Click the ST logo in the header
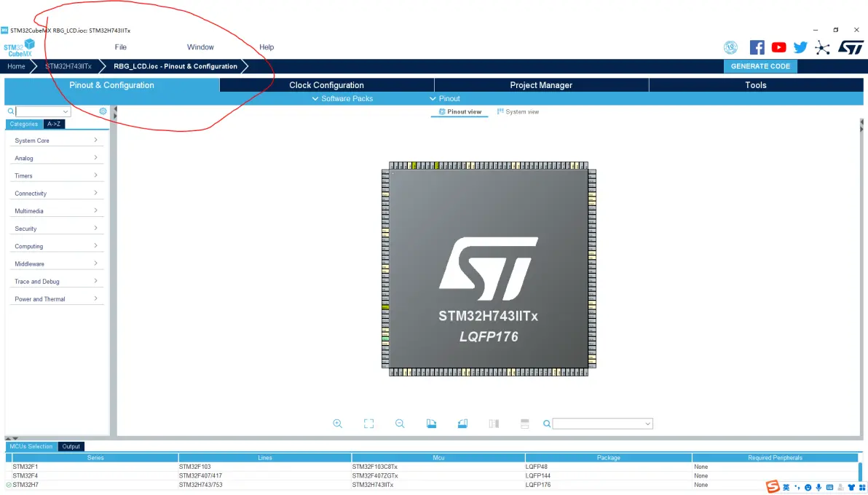Screen dimensions: 868x495 [x=850, y=47]
